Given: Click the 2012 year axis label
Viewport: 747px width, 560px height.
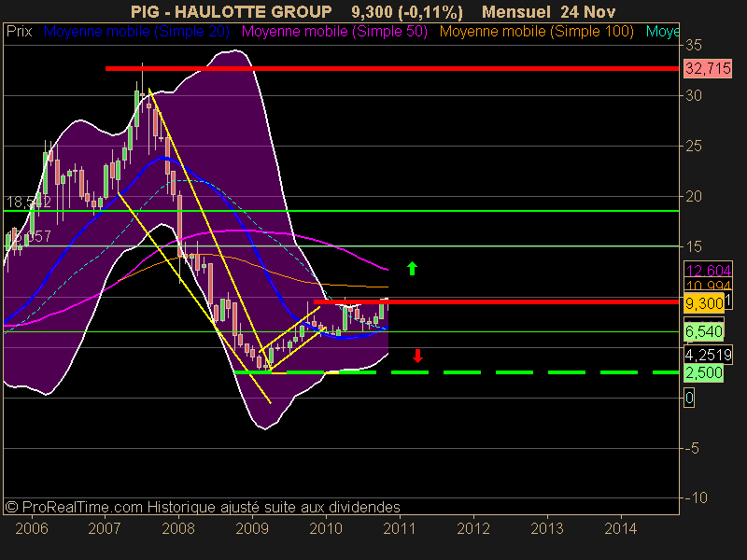Looking at the screenshot, I should [473, 528].
